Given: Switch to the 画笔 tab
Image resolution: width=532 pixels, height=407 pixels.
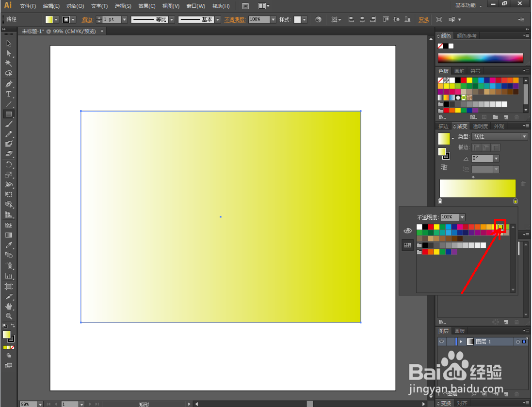Looking at the screenshot, I should 459,71.
